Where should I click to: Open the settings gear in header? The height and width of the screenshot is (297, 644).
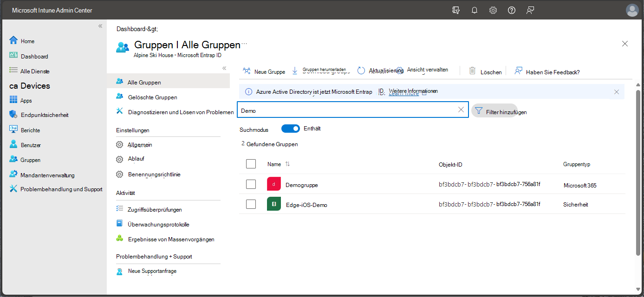[x=493, y=10]
